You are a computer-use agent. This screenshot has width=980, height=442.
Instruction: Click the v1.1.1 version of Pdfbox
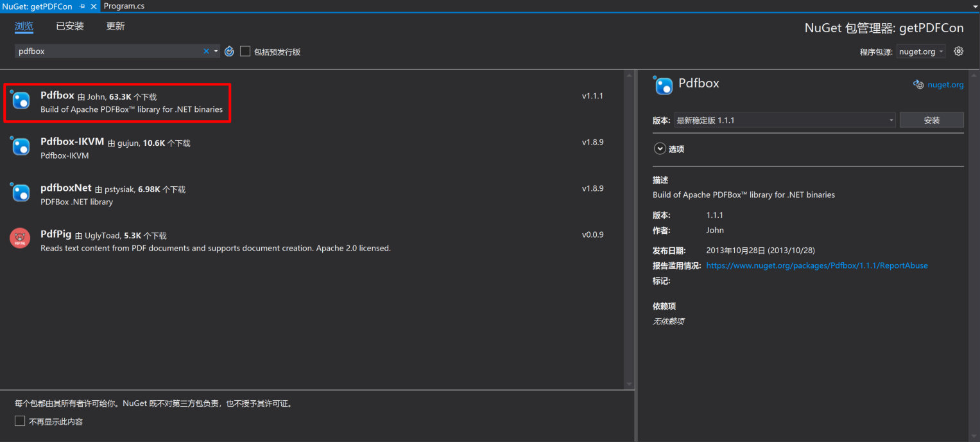point(592,96)
